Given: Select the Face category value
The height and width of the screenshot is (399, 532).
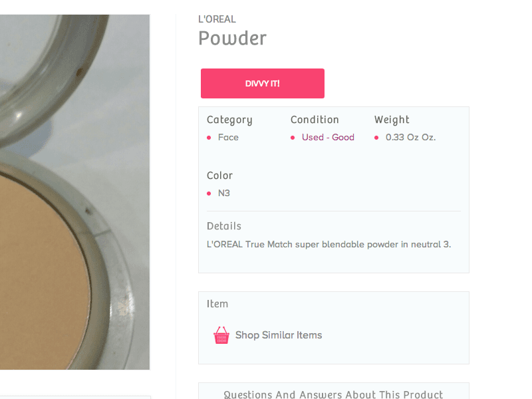Looking at the screenshot, I should pos(228,138).
